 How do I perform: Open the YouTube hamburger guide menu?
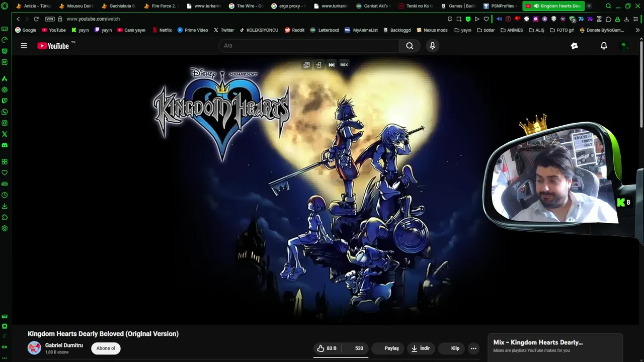(x=24, y=46)
